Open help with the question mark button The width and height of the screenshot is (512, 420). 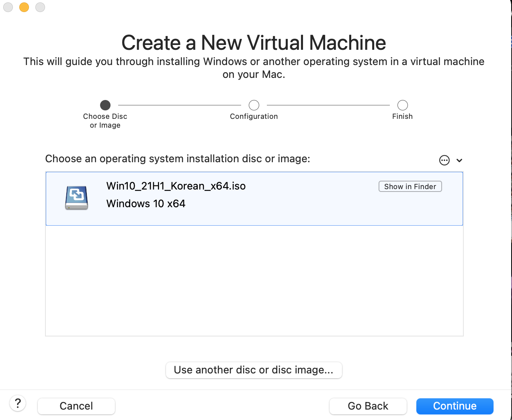(x=18, y=403)
